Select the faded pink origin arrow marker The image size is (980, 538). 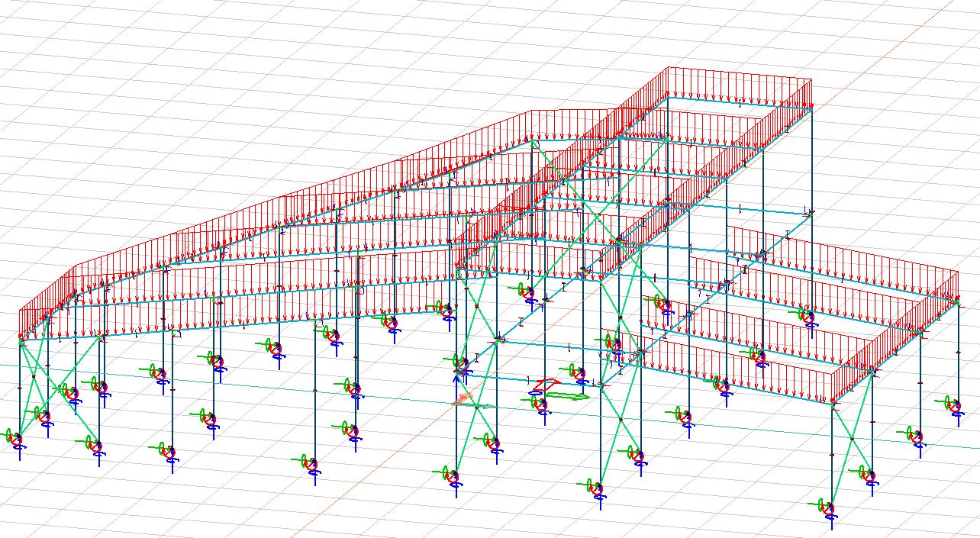pos(463,399)
